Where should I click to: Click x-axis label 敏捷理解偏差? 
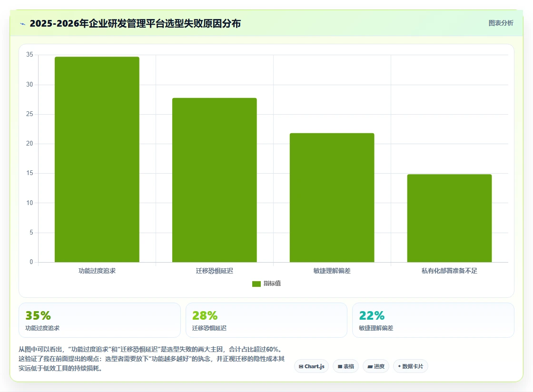coord(332,271)
